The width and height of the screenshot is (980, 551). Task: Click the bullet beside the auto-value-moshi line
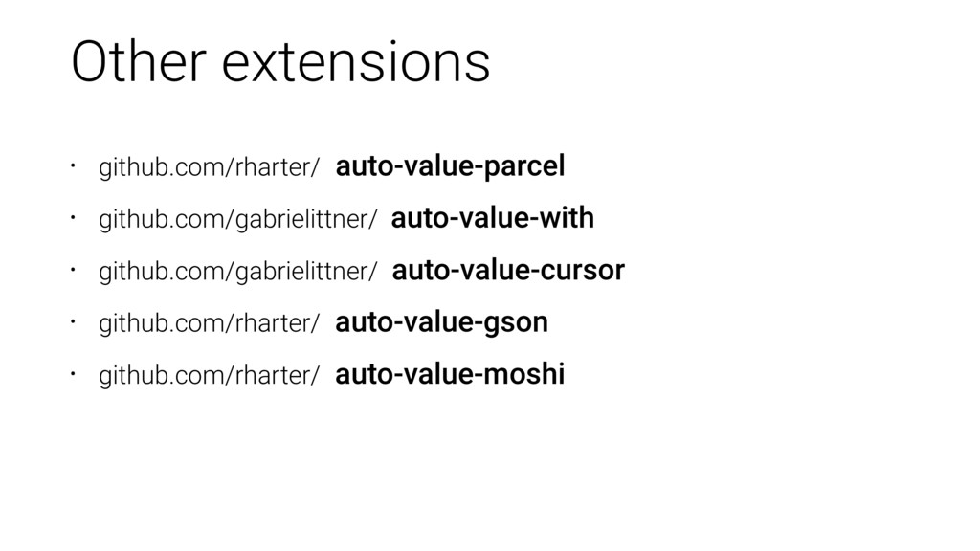[73, 374]
